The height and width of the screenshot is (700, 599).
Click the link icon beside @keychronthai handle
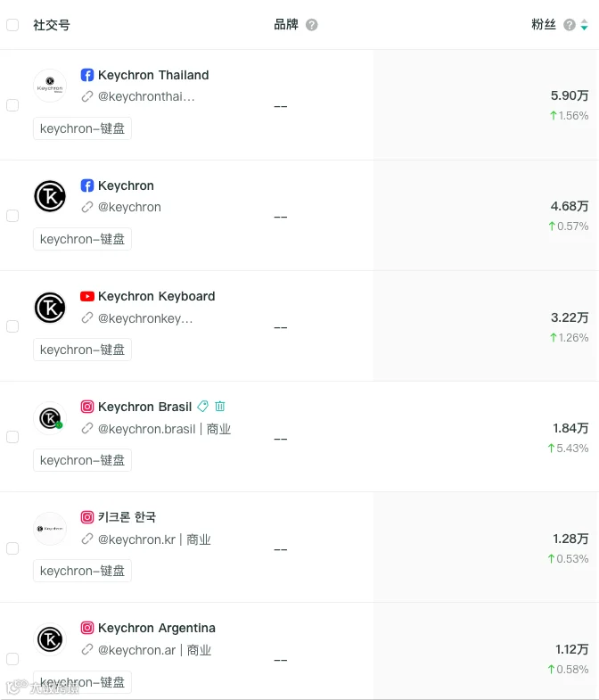[x=87, y=96]
